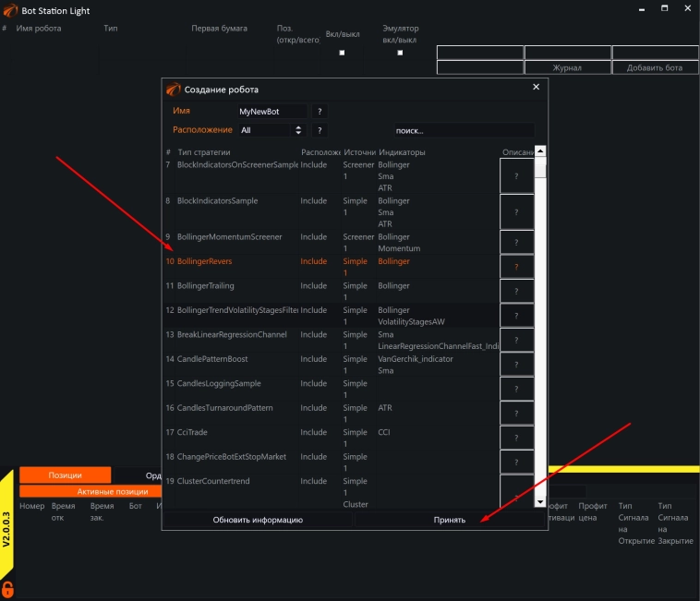The width and height of the screenshot is (700, 601).
Task: Show description of BollingerTrailing strategy
Action: click(516, 291)
